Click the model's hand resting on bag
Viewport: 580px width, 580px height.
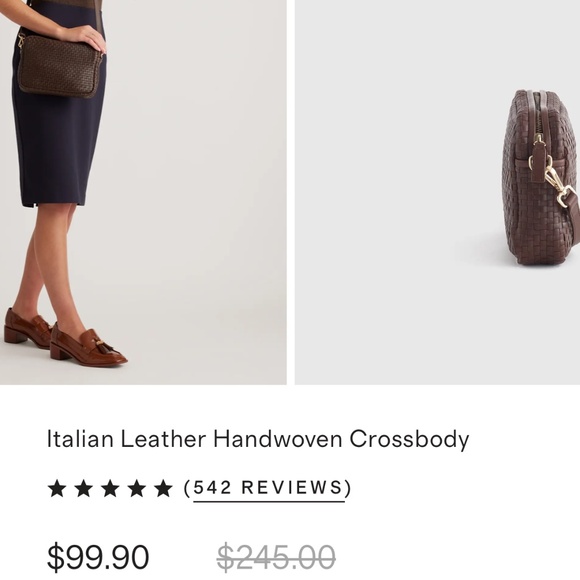(85, 37)
